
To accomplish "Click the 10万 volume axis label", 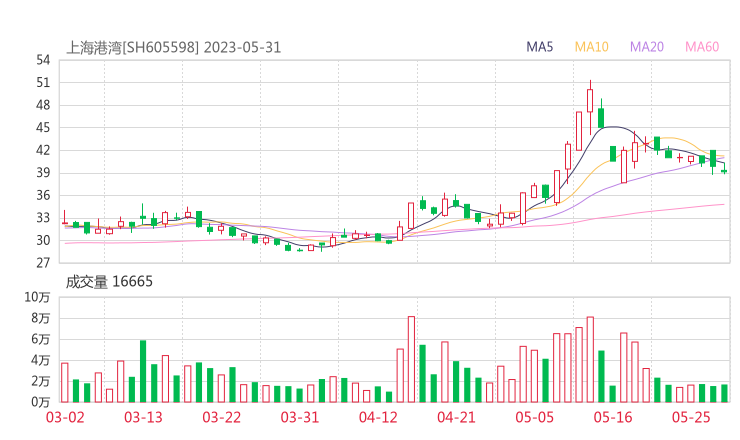I will [37, 297].
